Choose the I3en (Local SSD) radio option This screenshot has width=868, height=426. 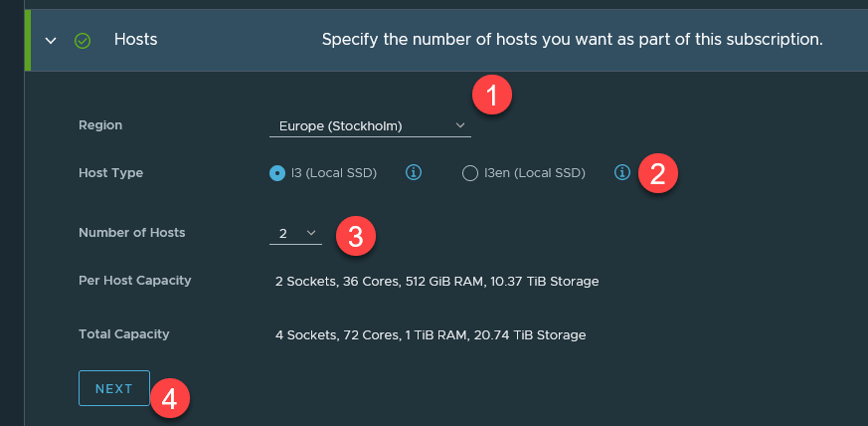471,173
